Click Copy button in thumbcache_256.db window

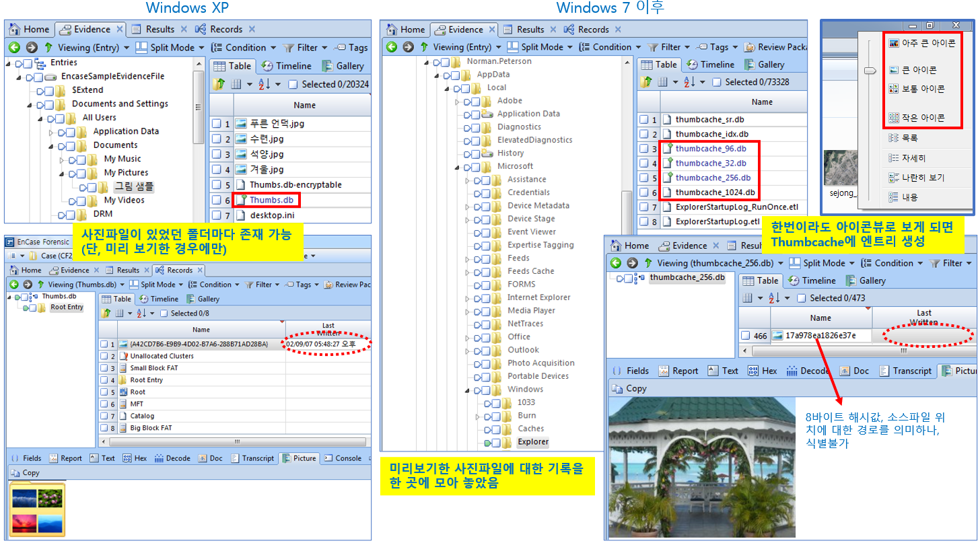click(631, 388)
